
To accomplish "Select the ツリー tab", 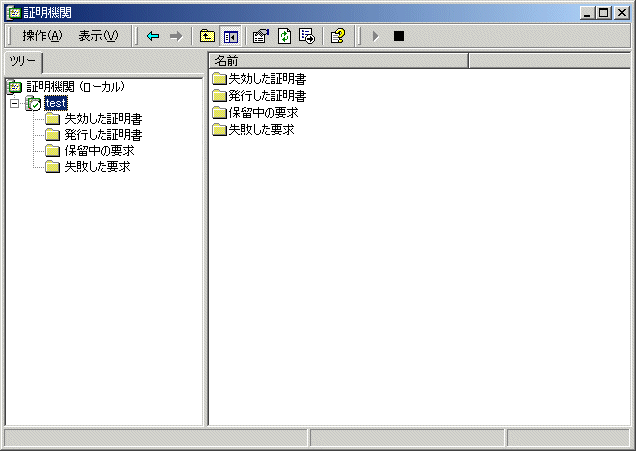I will tap(23, 62).
